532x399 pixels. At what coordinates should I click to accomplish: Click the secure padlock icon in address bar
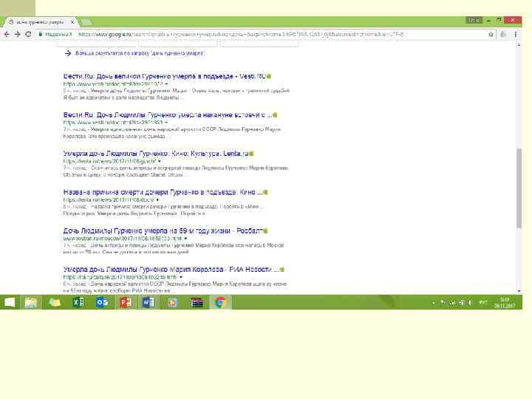coord(41,34)
